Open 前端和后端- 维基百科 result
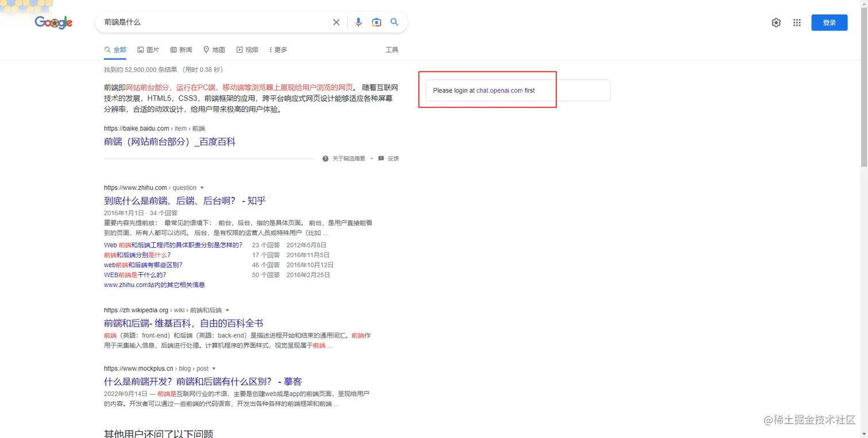The image size is (868, 438). [184, 323]
